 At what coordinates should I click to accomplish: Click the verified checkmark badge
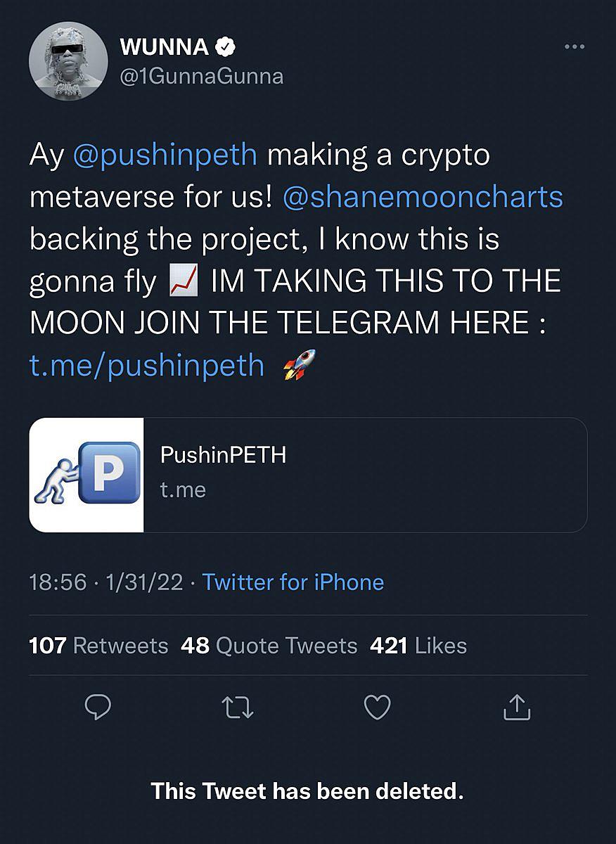pyautogui.click(x=224, y=47)
